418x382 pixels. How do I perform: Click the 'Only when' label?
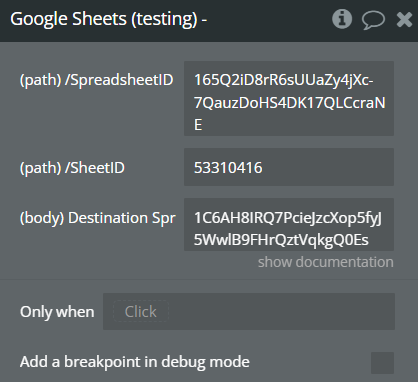57,312
